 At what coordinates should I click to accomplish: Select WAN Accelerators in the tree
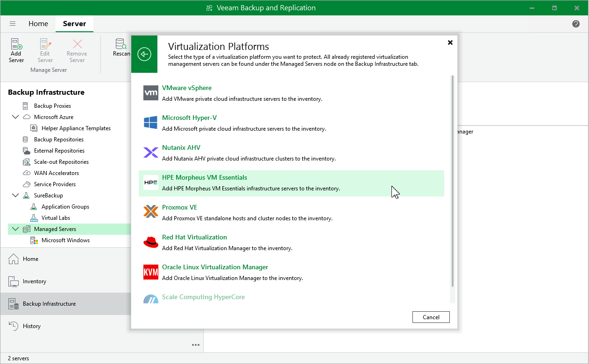pos(57,173)
